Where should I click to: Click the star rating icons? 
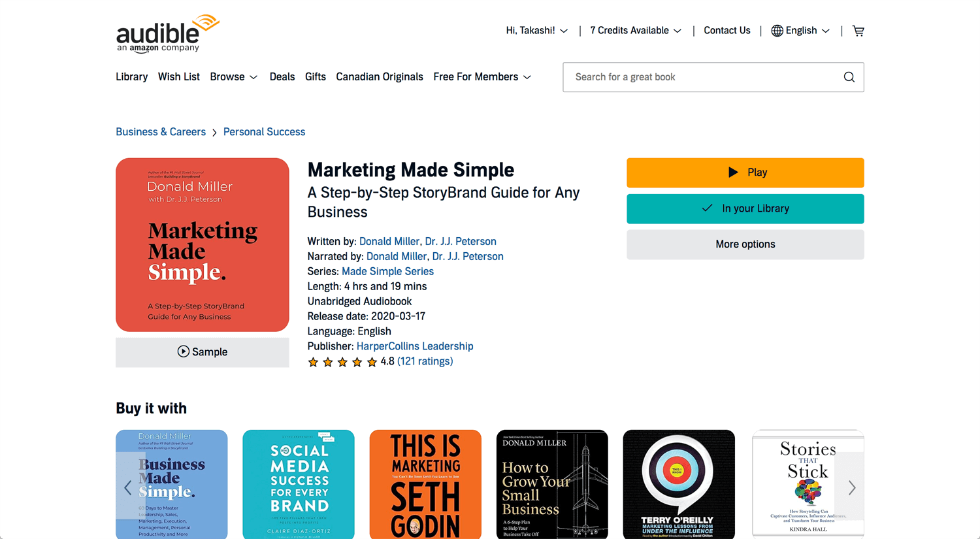(x=342, y=362)
